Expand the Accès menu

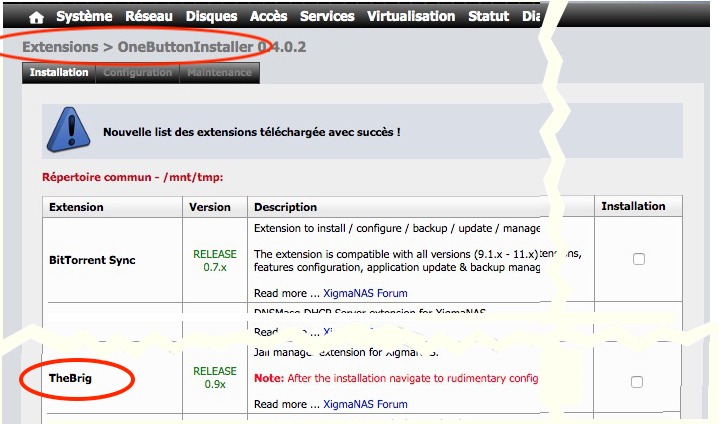pyautogui.click(x=270, y=17)
